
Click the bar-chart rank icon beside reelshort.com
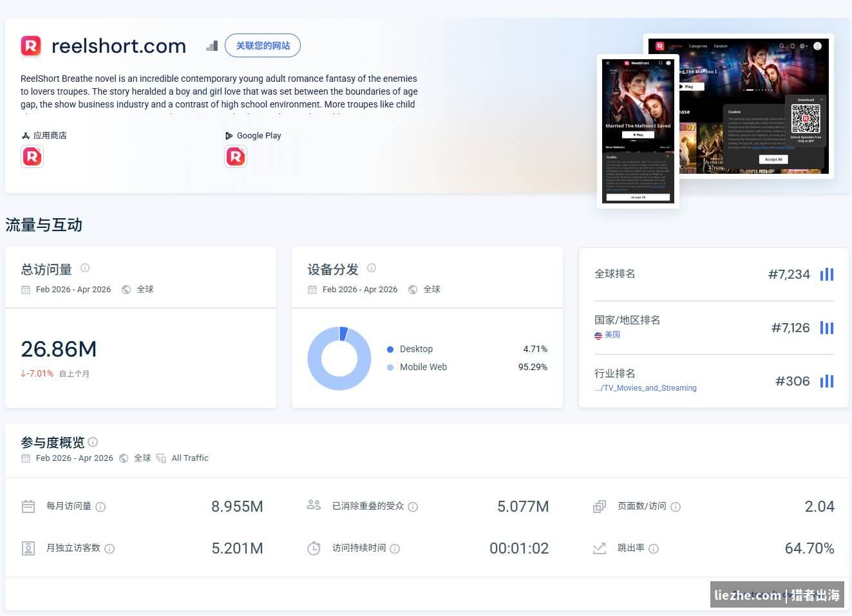212,46
